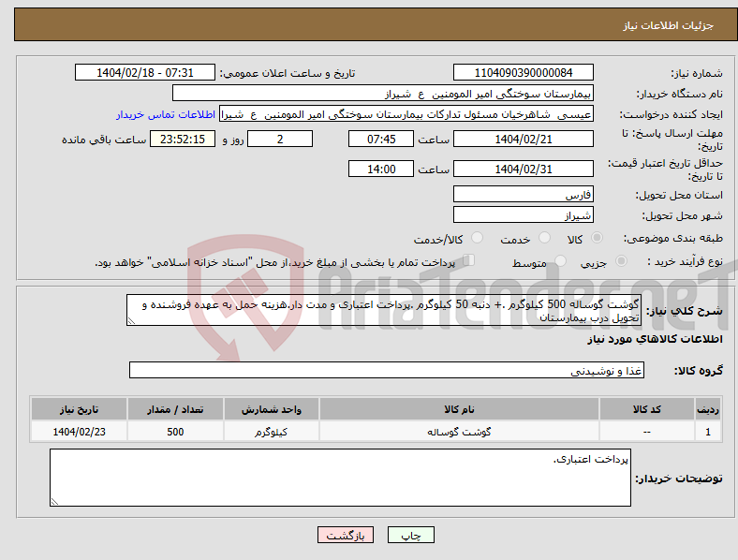
Task: Click the price validity time 14:00
Action: click(x=381, y=169)
